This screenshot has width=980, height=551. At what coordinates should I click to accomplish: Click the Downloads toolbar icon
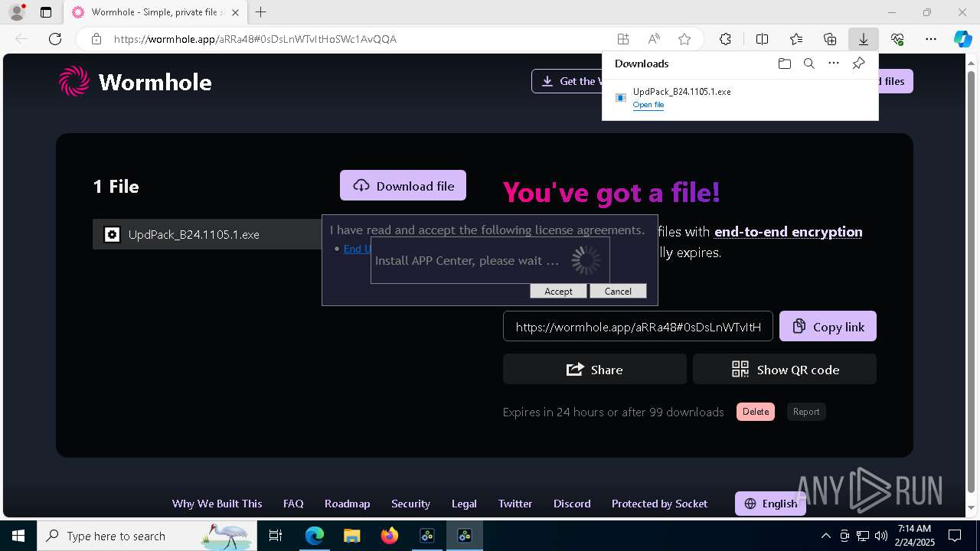(x=864, y=39)
